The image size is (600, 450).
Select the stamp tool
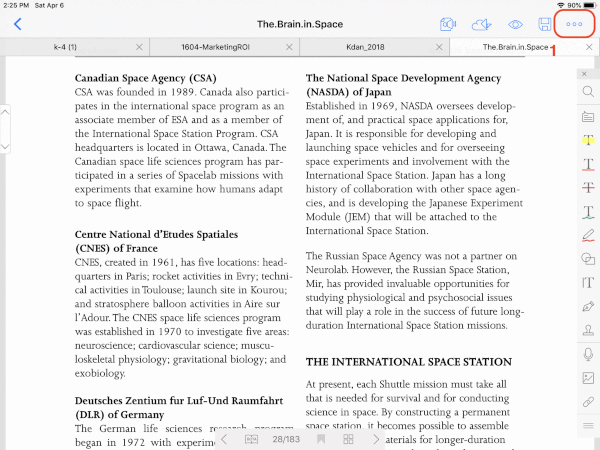(x=588, y=330)
